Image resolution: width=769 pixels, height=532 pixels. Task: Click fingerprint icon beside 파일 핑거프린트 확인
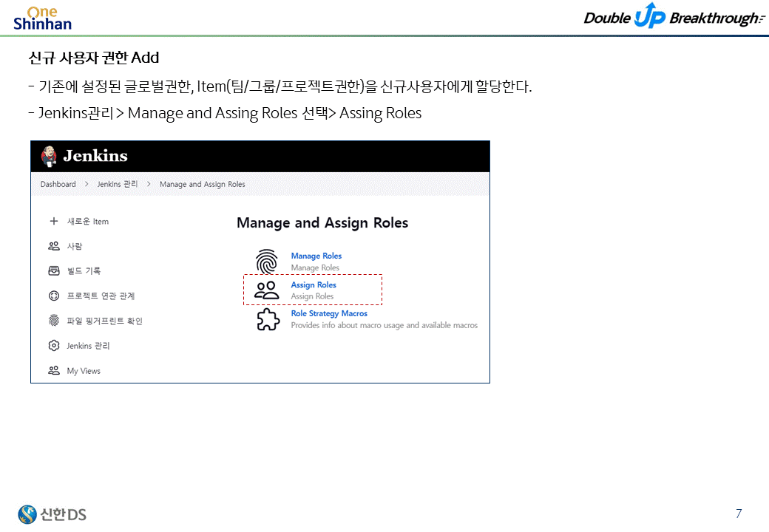click(x=54, y=321)
